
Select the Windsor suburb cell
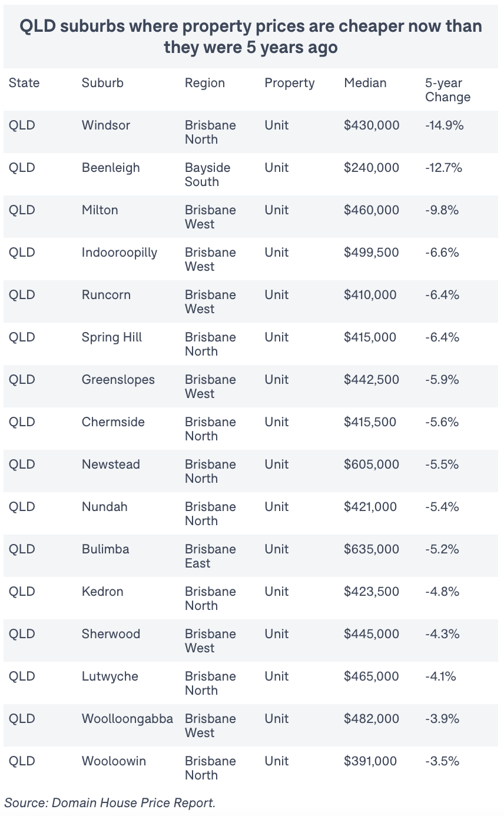tap(106, 125)
